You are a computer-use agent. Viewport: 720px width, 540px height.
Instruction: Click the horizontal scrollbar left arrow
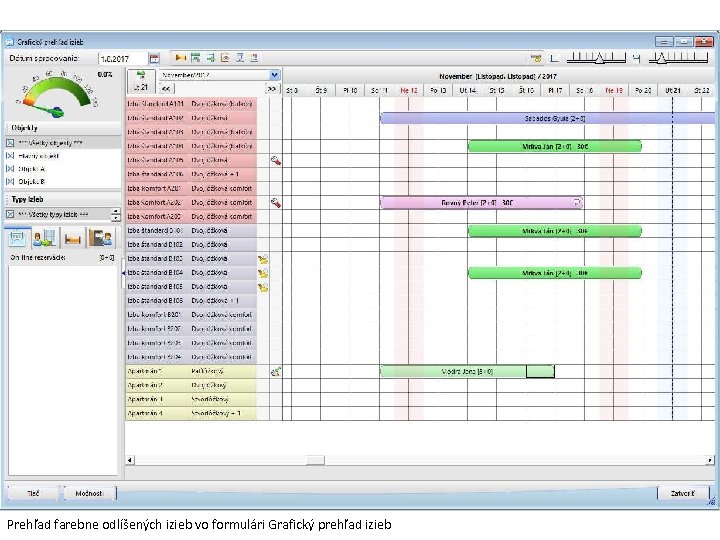(130, 460)
